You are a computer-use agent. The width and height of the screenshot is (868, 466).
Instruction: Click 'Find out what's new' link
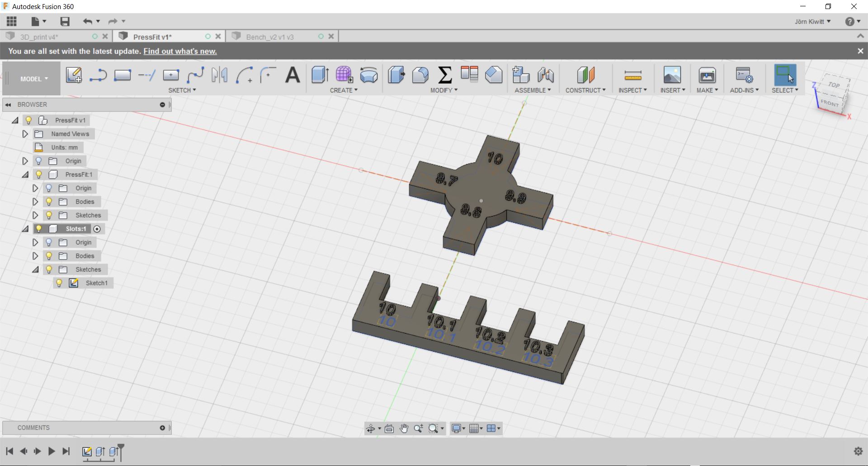coord(180,51)
